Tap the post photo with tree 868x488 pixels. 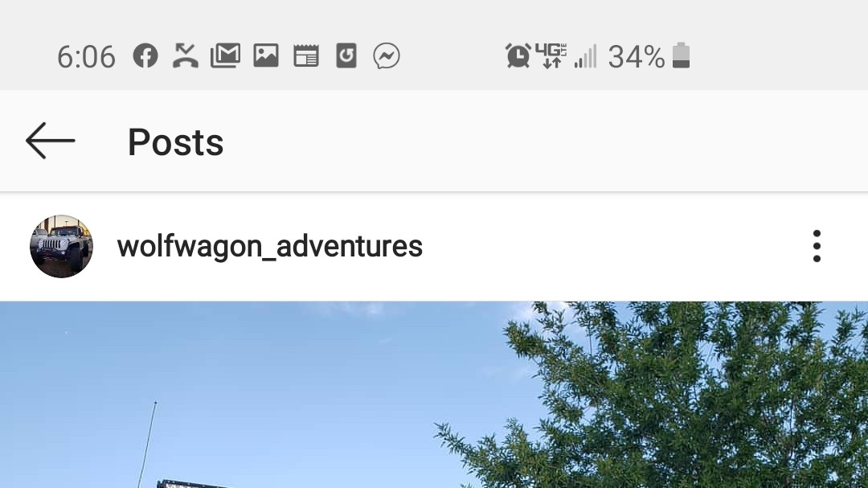(434, 395)
